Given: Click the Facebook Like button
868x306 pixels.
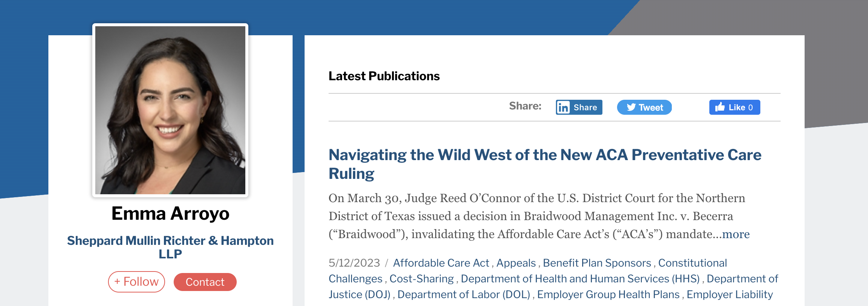Looking at the screenshot, I should tap(734, 107).
